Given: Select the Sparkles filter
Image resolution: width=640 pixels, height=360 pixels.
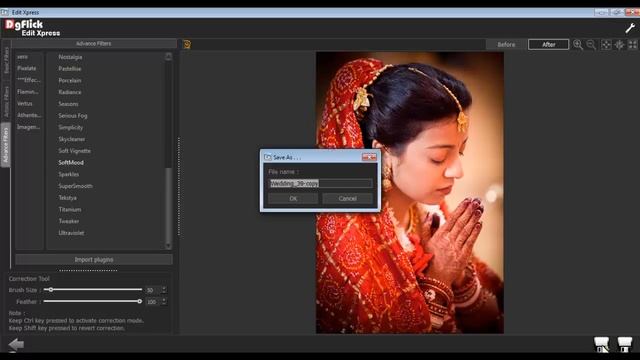Looking at the screenshot, I should 69,174.
